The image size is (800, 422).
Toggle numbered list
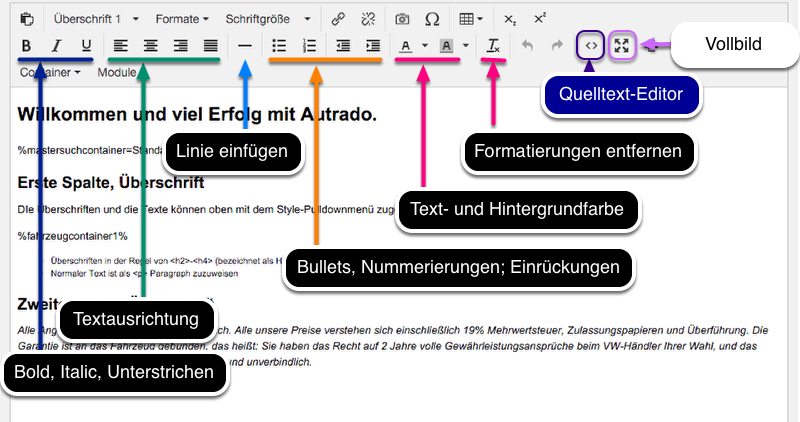pos(309,46)
